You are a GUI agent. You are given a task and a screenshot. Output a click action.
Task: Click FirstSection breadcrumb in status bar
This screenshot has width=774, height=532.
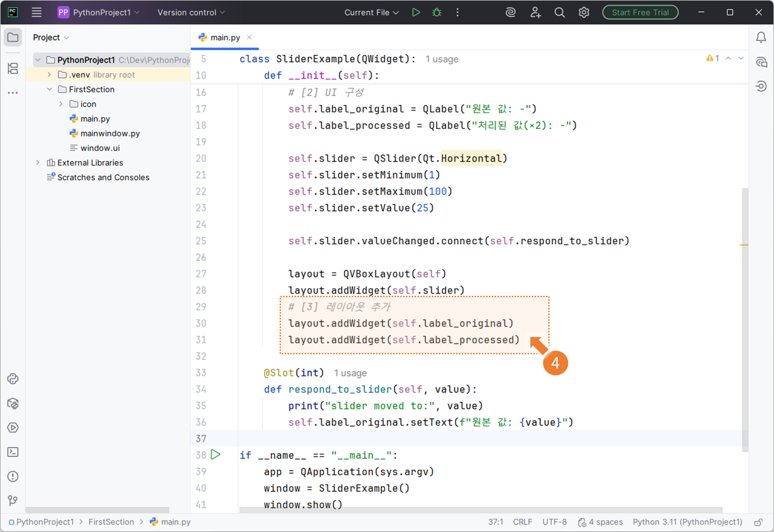tap(111, 522)
